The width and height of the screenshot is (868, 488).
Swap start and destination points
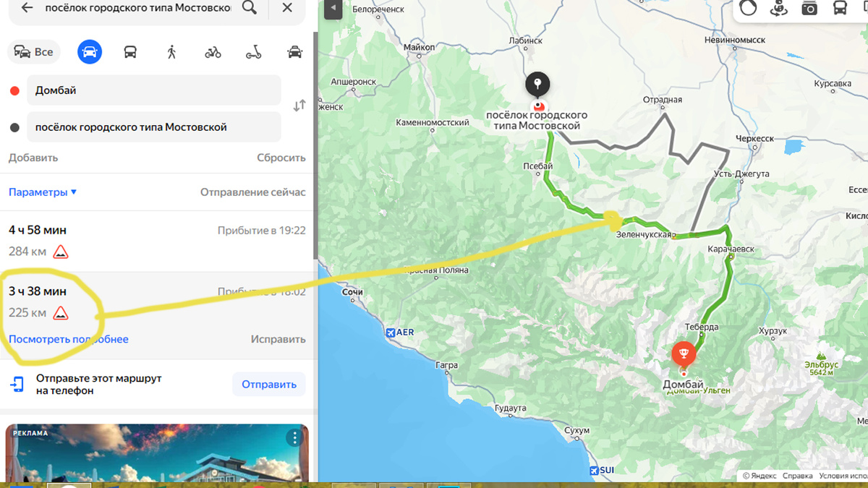(299, 106)
